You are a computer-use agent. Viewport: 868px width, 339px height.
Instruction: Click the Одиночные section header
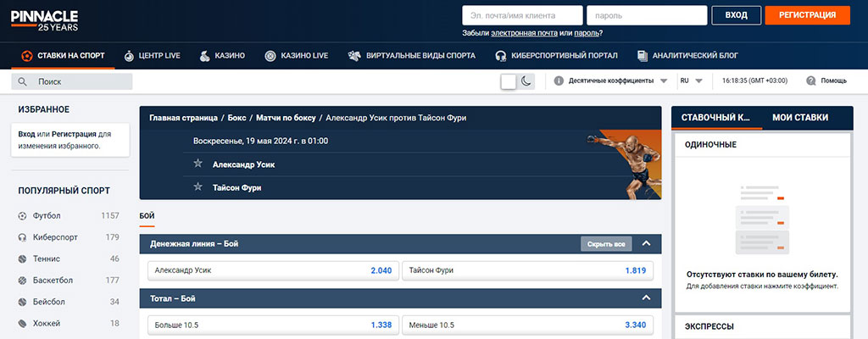pyautogui.click(x=762, y=145)
